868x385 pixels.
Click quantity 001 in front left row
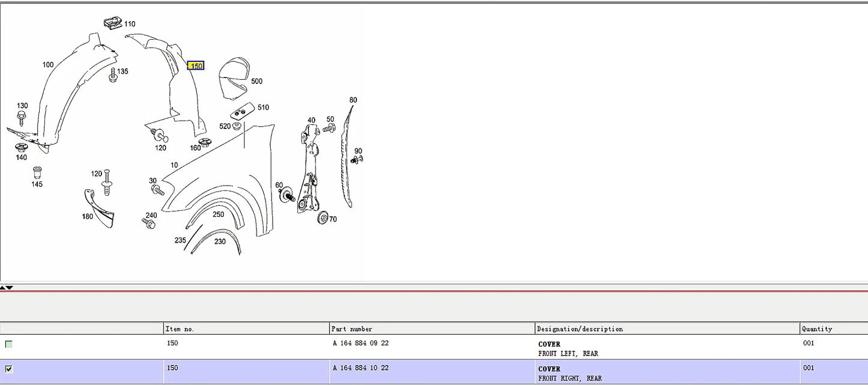pos(809,344)
